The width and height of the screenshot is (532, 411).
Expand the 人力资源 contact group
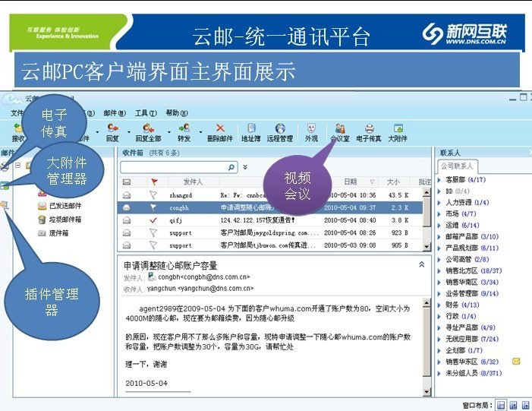click(439, 202)
